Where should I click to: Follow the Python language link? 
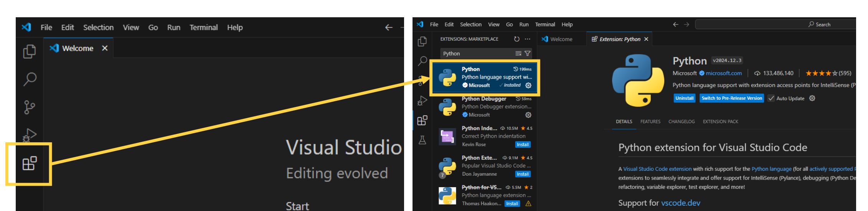point(771,169)
